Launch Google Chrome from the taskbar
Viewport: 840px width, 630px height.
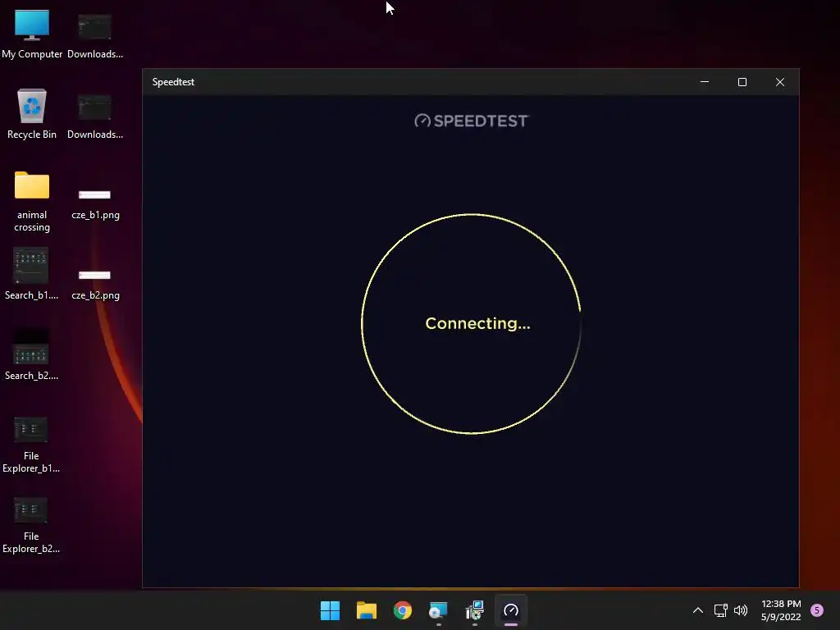pyautogui.click(x=402, y=610)
